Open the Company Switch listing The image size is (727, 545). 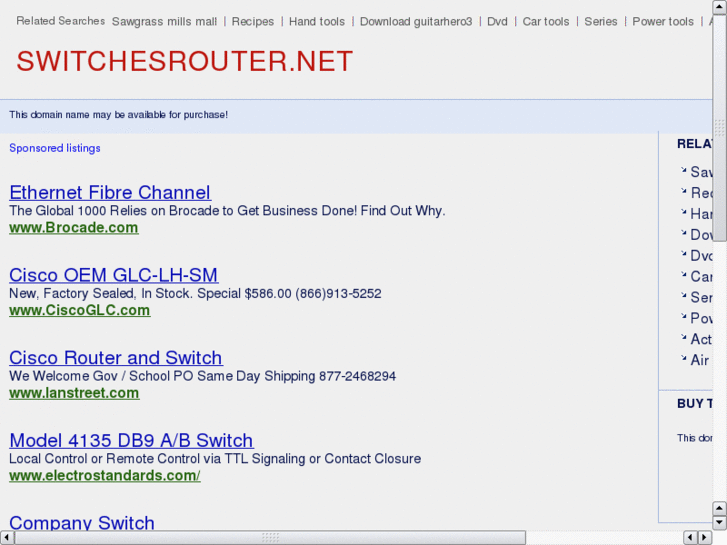[x=82, y=522]
